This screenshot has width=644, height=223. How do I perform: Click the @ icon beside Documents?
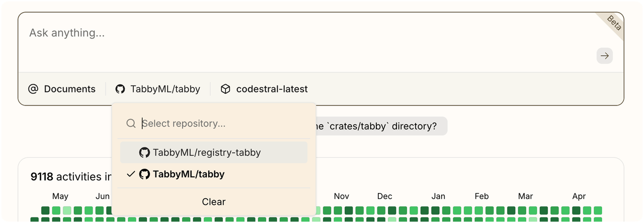33,89
